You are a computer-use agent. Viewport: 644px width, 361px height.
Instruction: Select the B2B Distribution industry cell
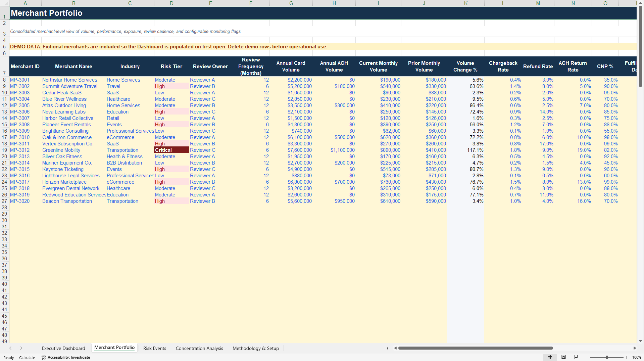(130, 163)
